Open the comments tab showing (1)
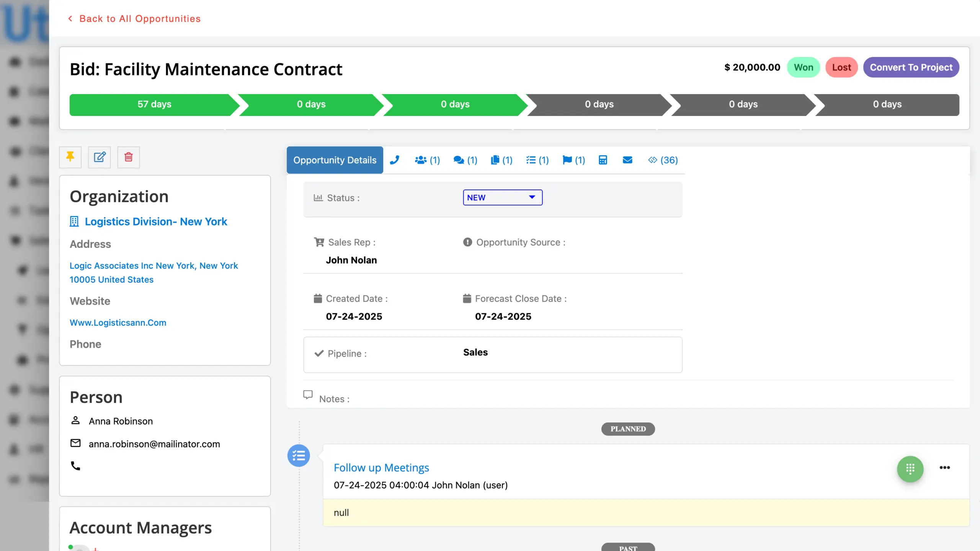The width and height of the screenshot is (980, 551). click(465, 160)
